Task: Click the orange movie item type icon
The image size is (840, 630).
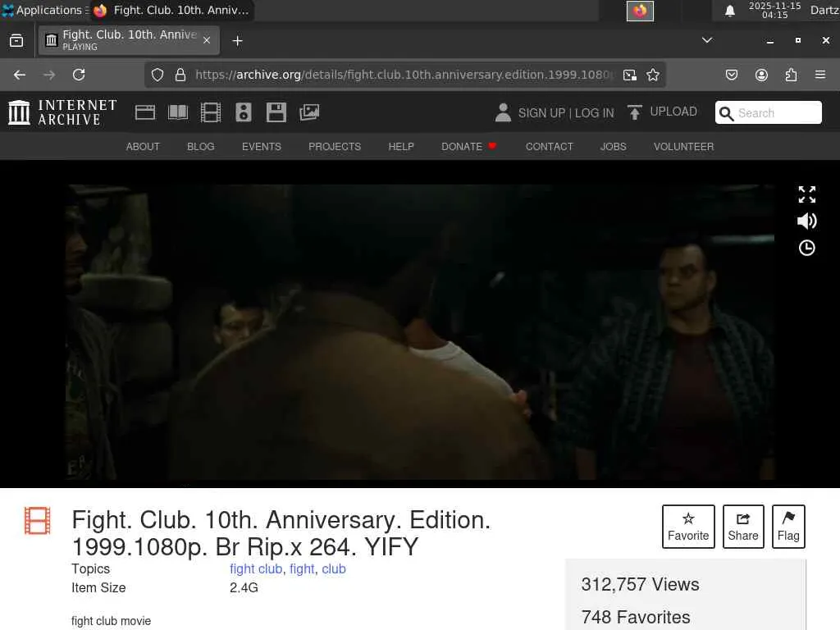Action: tap(38, 521)
